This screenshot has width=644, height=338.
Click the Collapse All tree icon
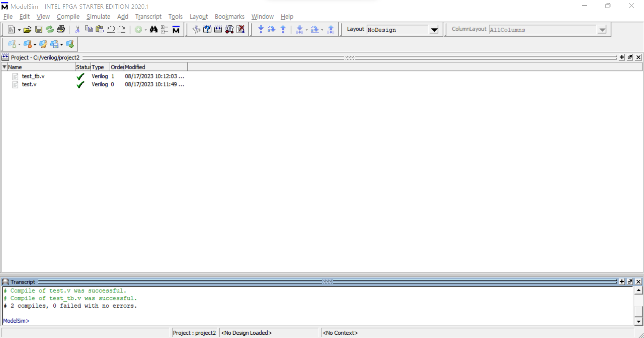click(164, 30)
